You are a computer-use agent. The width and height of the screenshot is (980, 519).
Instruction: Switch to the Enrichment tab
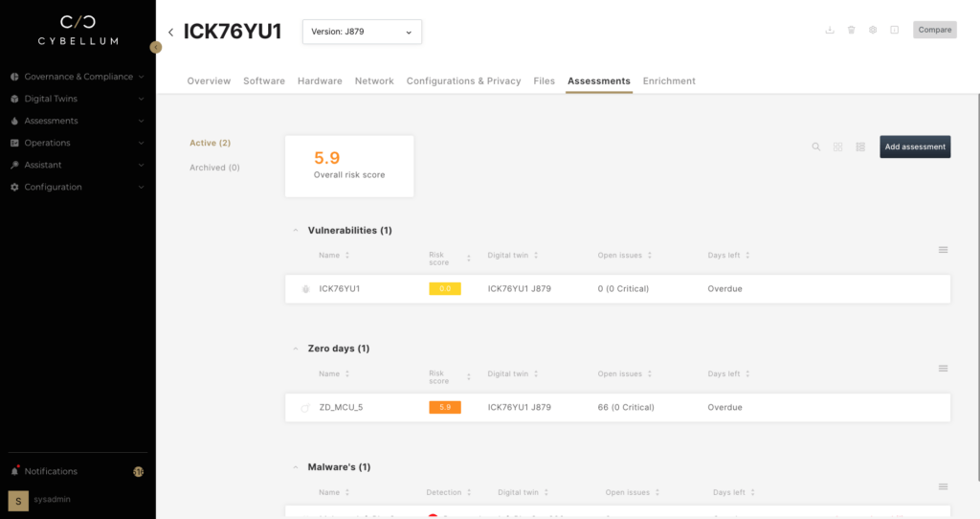(669, 81)
